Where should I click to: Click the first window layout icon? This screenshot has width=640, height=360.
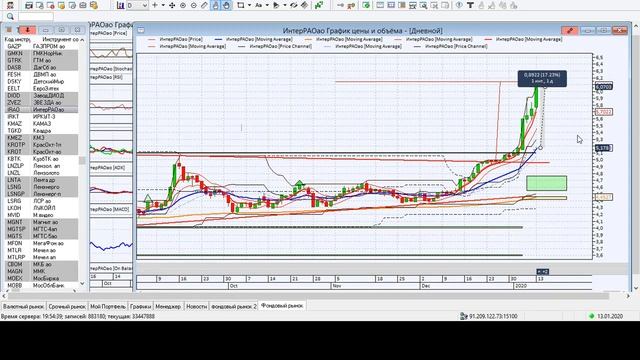(x=380, y=5)
